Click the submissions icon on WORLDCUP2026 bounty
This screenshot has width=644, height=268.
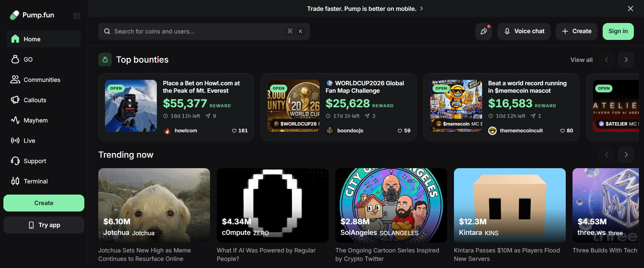(x=367, y=116)
